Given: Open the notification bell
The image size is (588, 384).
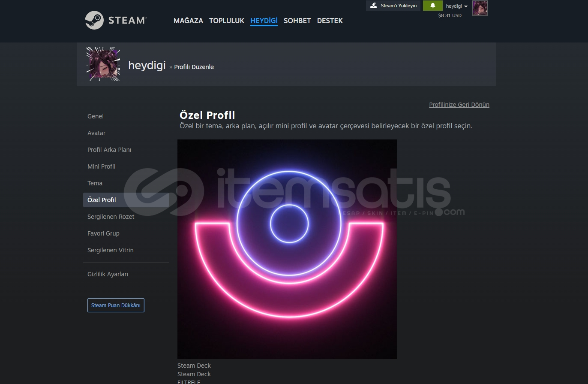Looking at the screenshot, I should pos(433,6).
